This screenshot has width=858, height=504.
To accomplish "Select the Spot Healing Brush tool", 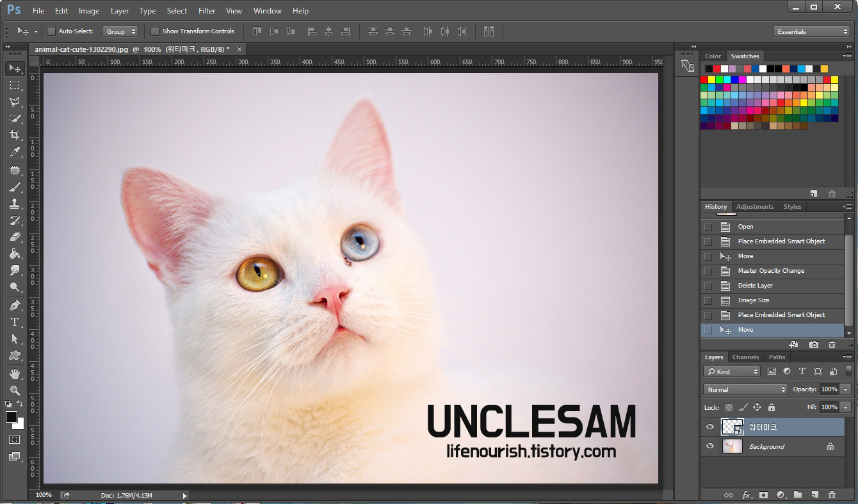I will tap(15, 170).
